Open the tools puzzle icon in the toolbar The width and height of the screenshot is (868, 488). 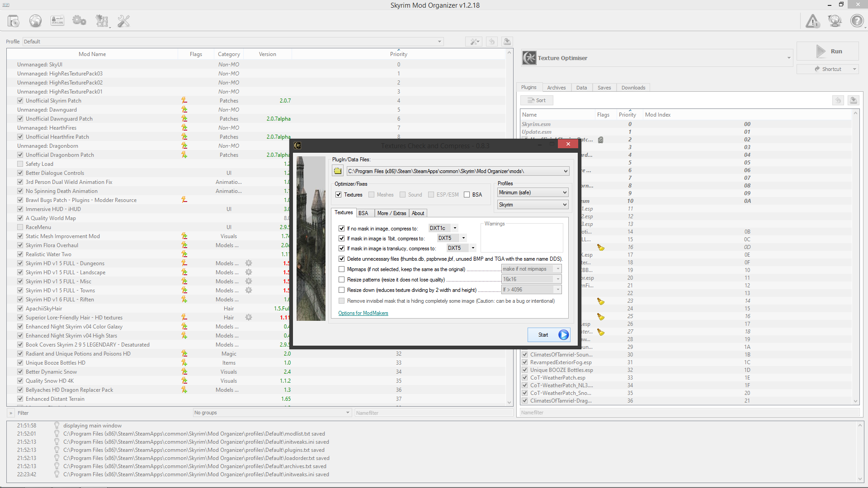point(102,21)
